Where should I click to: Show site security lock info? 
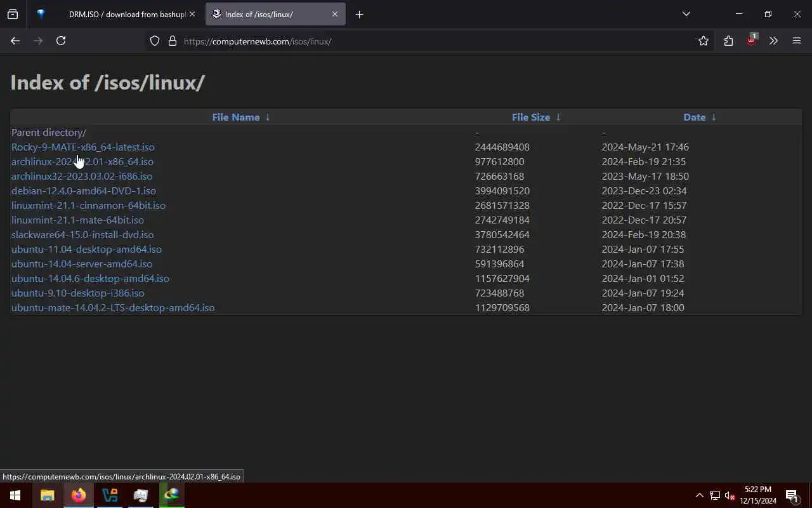[x=172, y=41]
